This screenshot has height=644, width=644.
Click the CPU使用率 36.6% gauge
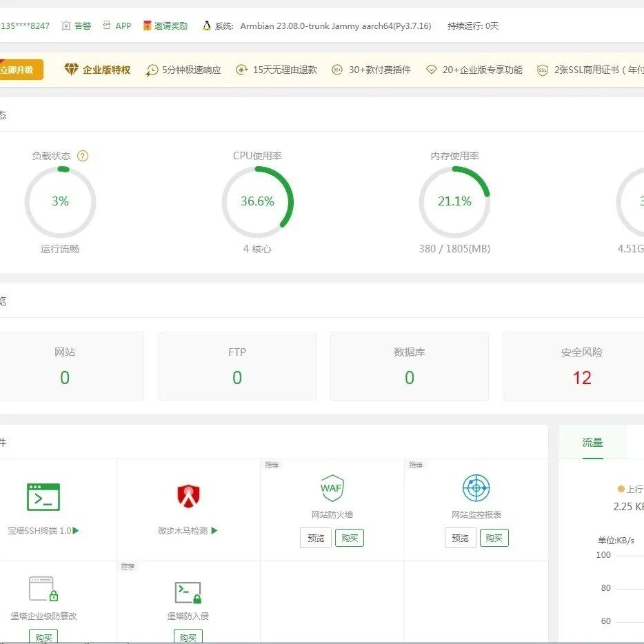click(257, 201)
